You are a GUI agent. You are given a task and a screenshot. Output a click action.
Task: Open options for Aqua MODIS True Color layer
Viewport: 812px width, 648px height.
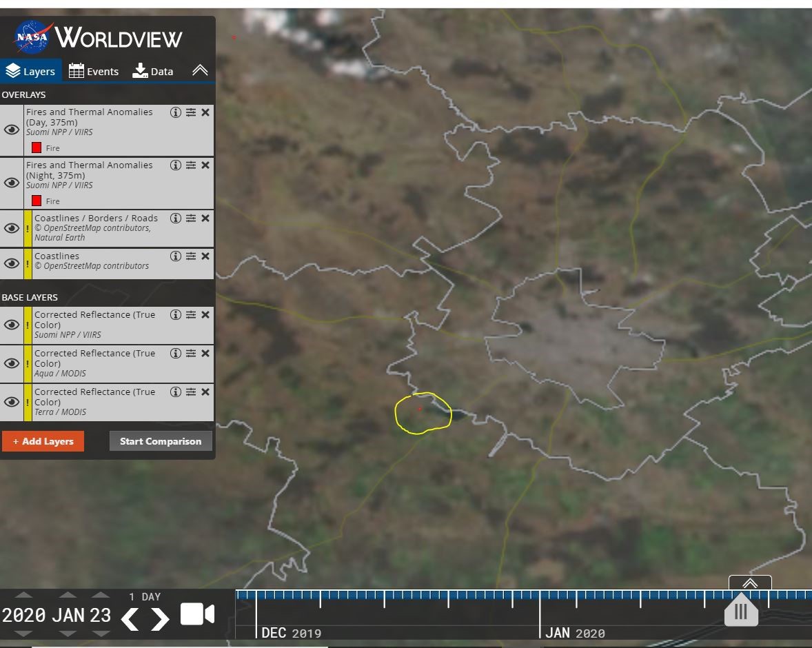191,353
